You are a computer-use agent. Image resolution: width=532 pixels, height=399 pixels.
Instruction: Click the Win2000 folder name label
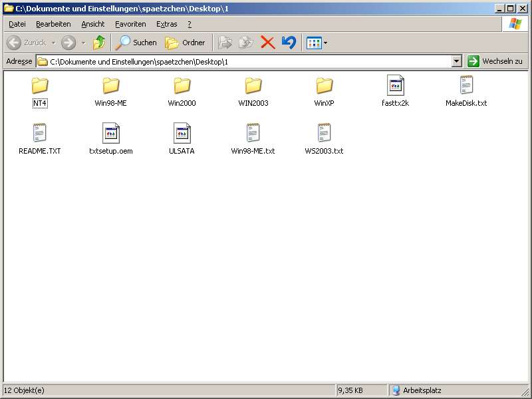pyautogui.click(x=182, y=103)
